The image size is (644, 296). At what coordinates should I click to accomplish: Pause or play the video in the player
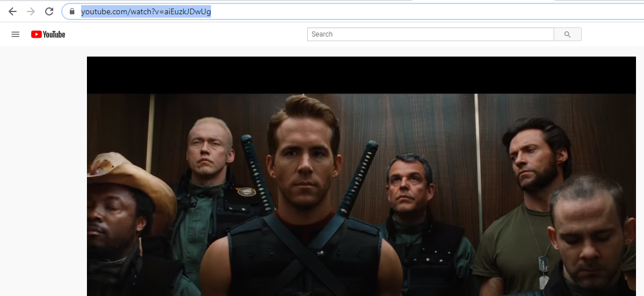[x=361, y=177]
